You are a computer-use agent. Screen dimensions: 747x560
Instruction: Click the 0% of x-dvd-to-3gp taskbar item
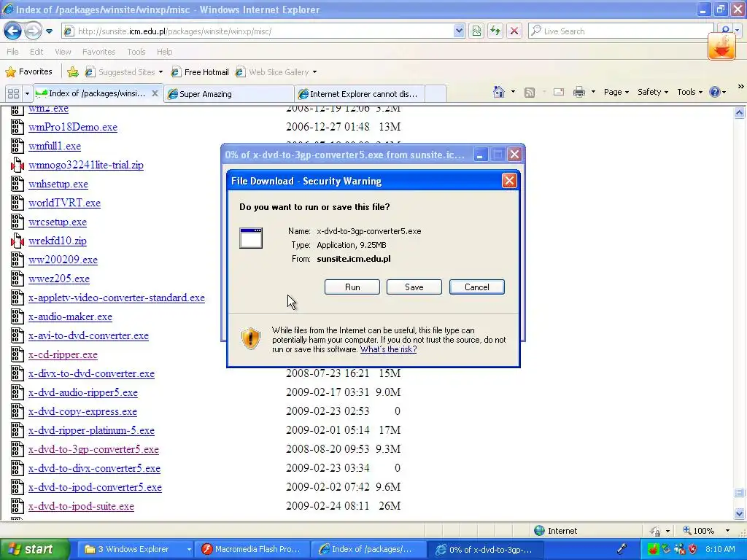click(487, 549)
